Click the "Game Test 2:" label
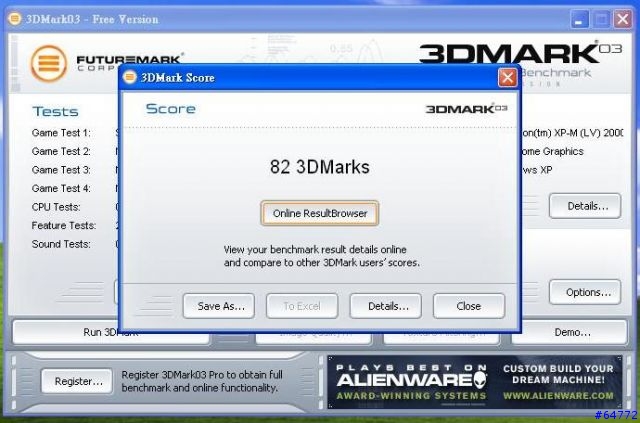The width and height of the screenshot is (640, 423). [x=61, y=151]
